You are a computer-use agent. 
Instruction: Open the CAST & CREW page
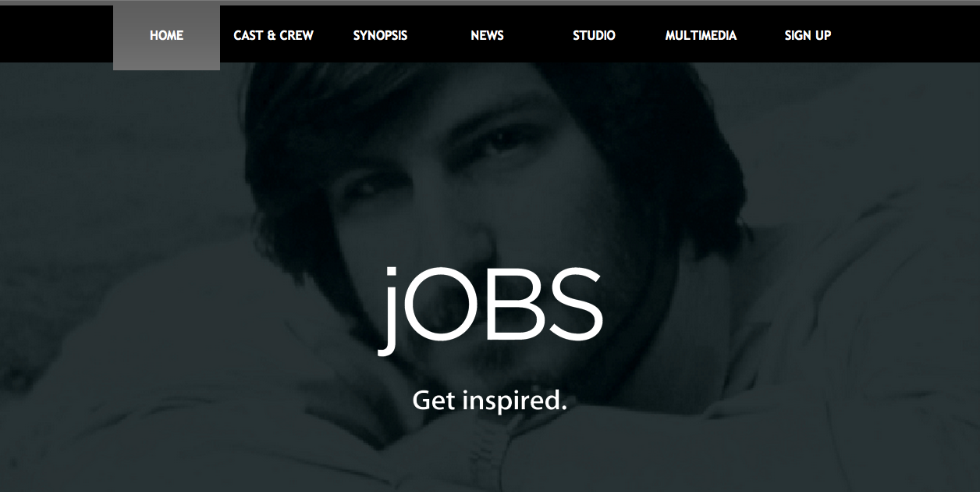click(273, 36)
